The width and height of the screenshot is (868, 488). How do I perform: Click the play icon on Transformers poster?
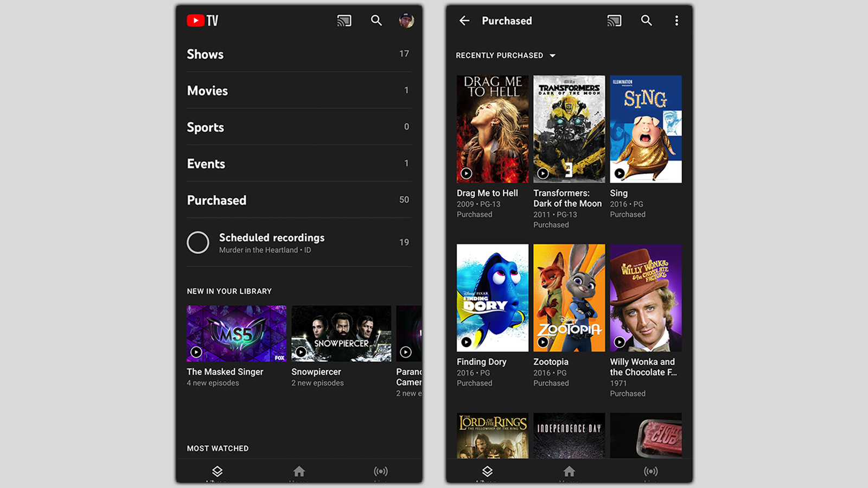click(x=543, y=174)
